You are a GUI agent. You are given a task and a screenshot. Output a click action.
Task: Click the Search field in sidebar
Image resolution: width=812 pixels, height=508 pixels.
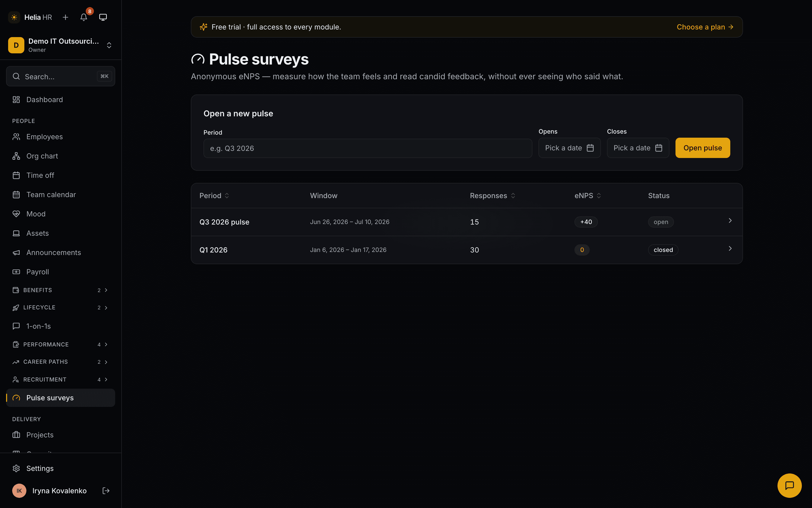[x=60, y=76]
